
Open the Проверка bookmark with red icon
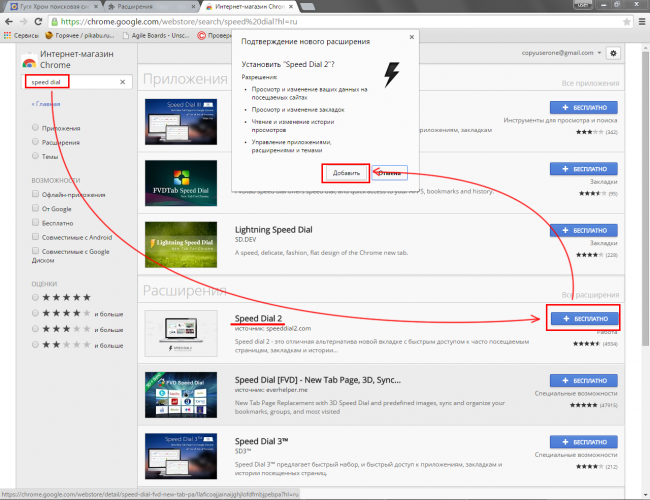[214, 36]
